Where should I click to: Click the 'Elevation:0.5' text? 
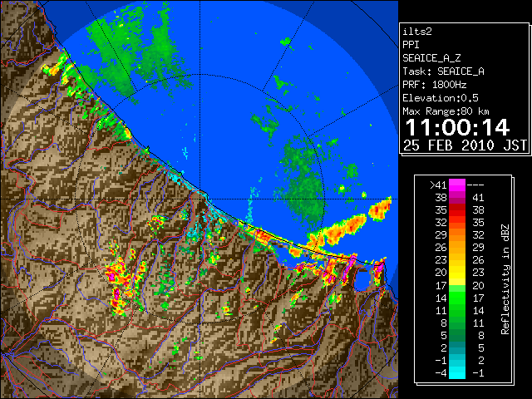point(441,98)
